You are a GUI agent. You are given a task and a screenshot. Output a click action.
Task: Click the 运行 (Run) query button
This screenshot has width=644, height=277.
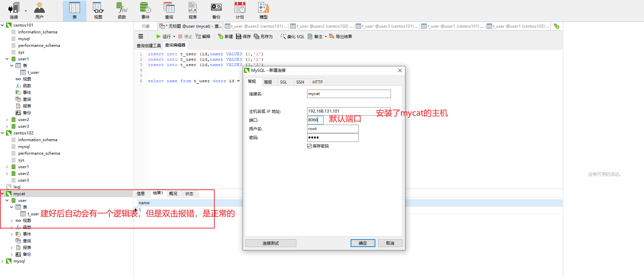tap(164, 36)
